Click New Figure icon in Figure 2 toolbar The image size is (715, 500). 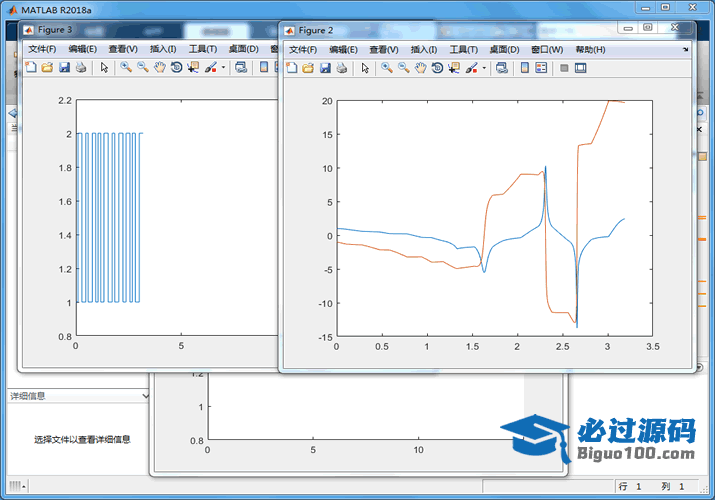tap(292, 68)
